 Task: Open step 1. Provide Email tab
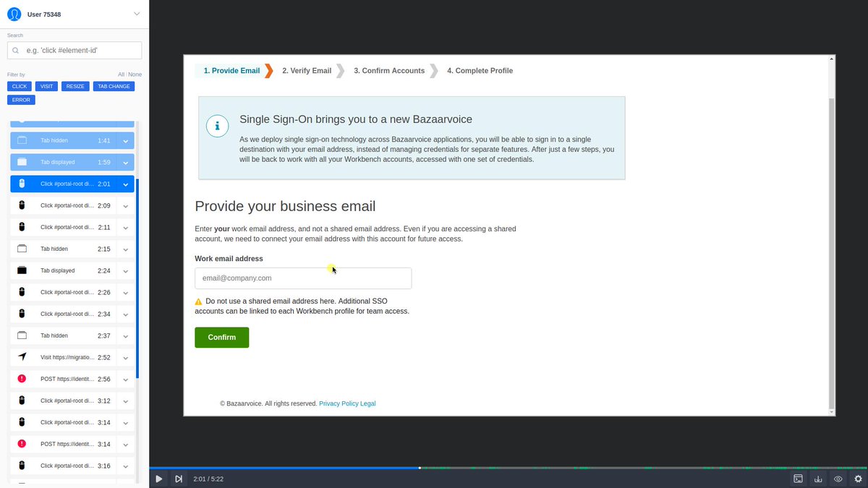click(x=231, y=71)
